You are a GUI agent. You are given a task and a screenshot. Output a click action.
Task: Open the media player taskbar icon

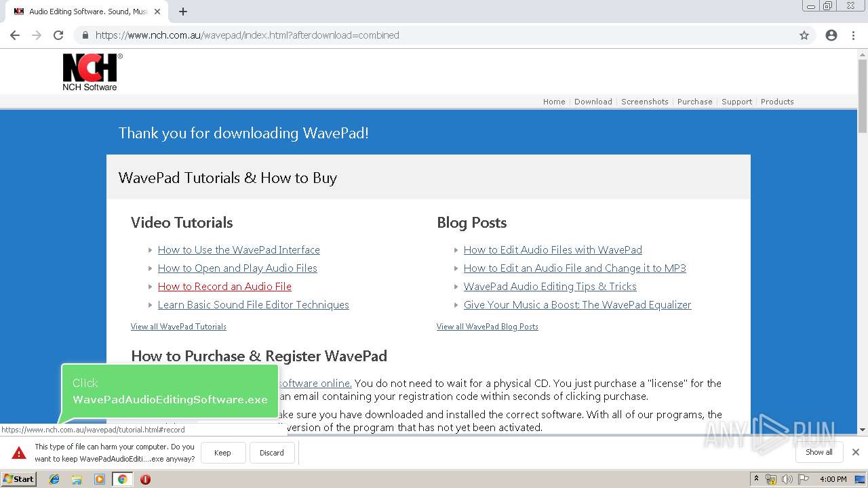coord(100,479)
